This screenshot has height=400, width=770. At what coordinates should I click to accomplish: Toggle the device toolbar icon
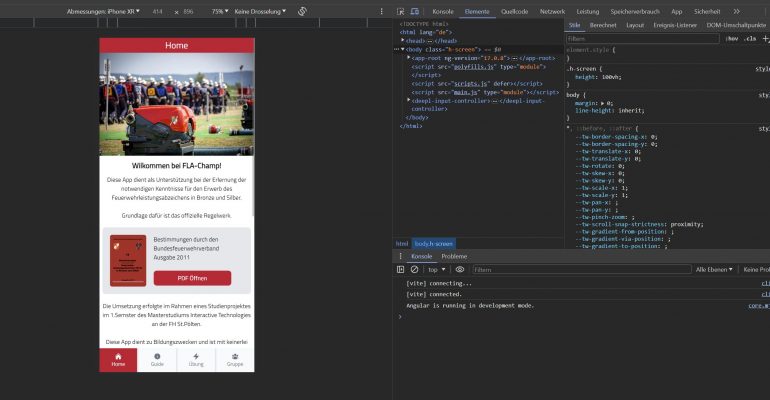click(x=415, y=11)
